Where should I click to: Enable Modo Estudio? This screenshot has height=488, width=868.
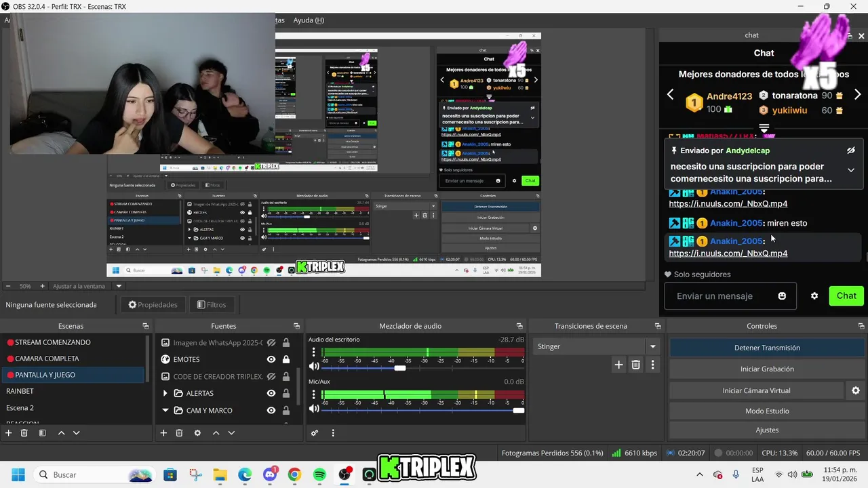[x=767, y=411]
